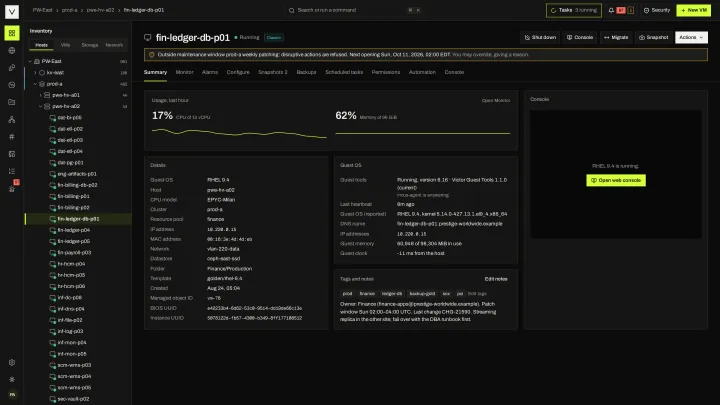Open the Alarms tab

click(x=209, y=72)
